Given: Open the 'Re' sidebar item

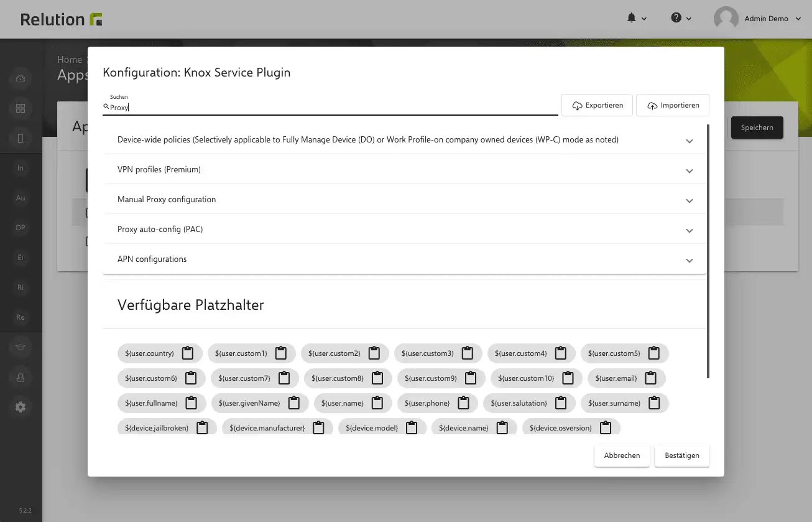Looking at the screenshot, I should coord(21,317).
